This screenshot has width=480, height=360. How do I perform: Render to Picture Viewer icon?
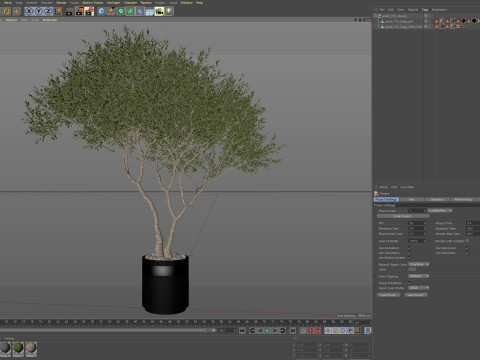click(x=79, y=11)
